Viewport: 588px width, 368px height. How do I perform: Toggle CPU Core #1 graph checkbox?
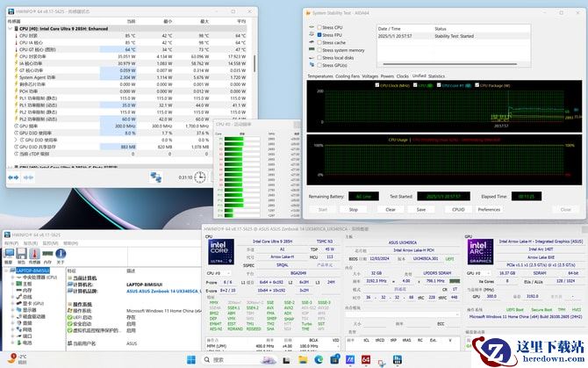click(x=439, y=85)
